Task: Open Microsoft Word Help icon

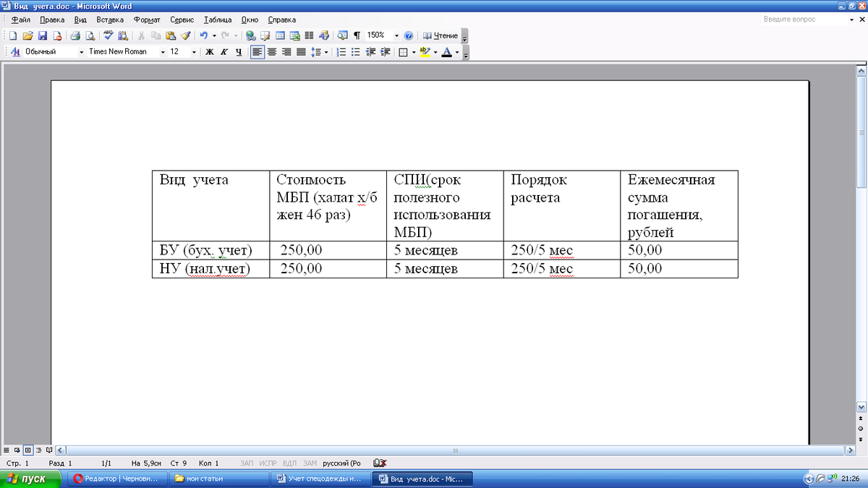Action: 409,35
